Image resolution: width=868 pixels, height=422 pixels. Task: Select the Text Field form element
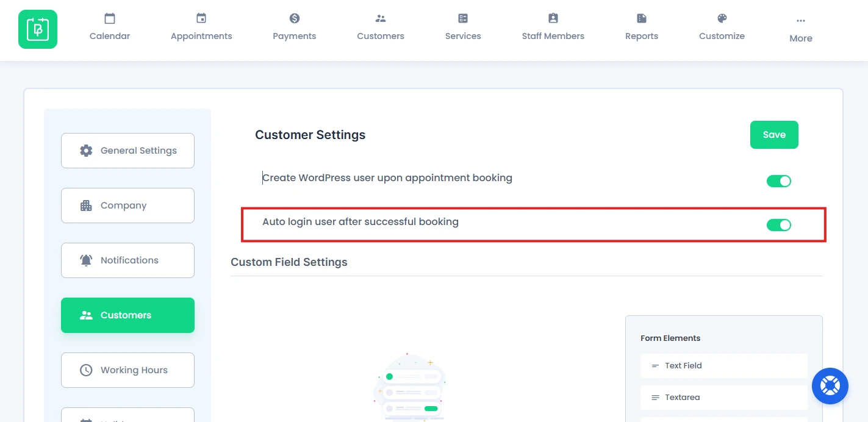pyautogui.click(x=724, y=366)
